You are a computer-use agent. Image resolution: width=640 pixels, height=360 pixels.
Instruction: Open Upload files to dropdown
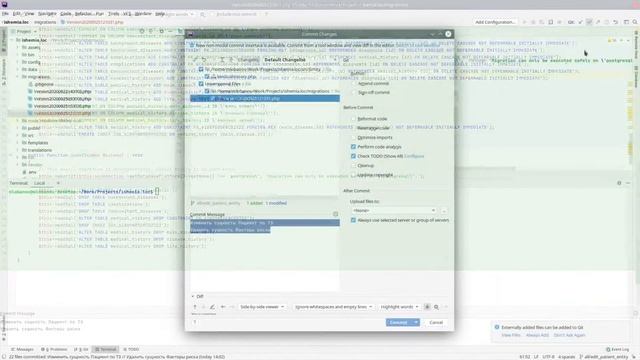tap(393, 211)
